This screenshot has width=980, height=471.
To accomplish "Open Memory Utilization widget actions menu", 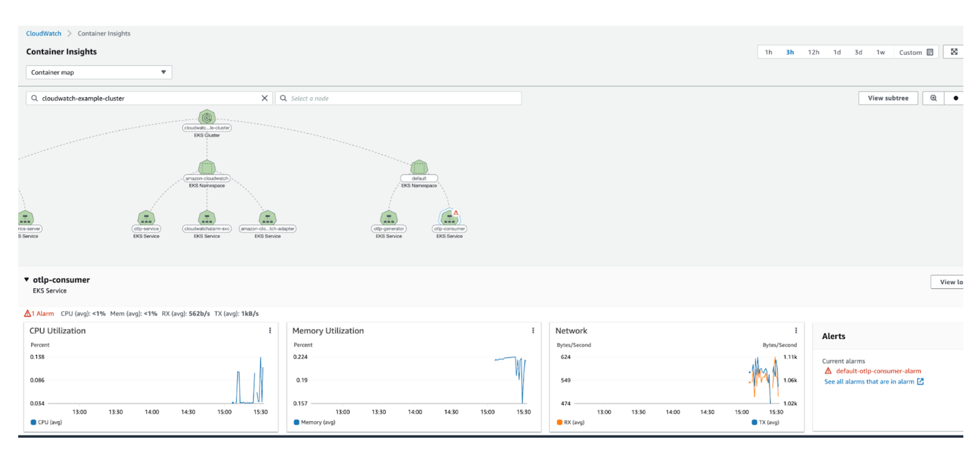I will 533,330.
